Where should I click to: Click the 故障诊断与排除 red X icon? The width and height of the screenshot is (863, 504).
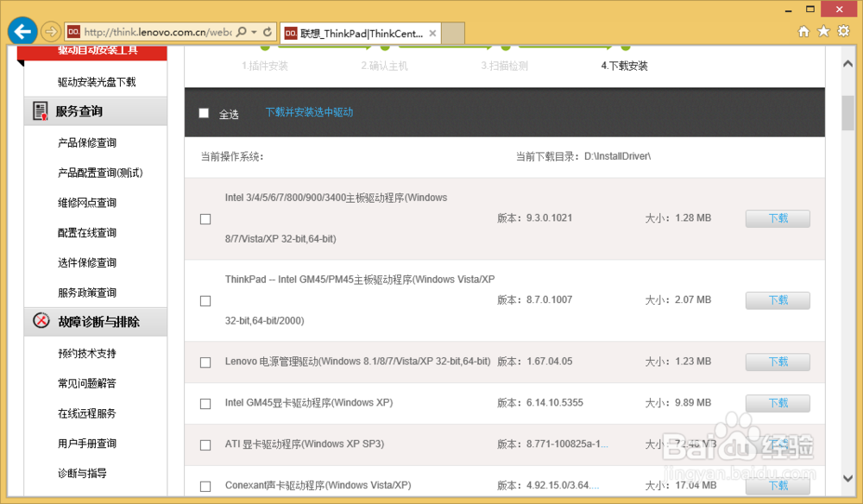tap(41, 320)
